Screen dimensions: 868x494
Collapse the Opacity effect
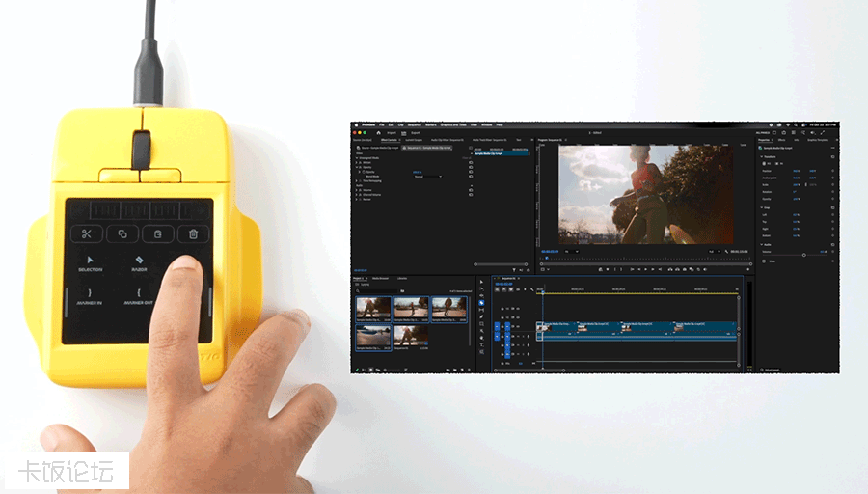click(x=357, y=167)
